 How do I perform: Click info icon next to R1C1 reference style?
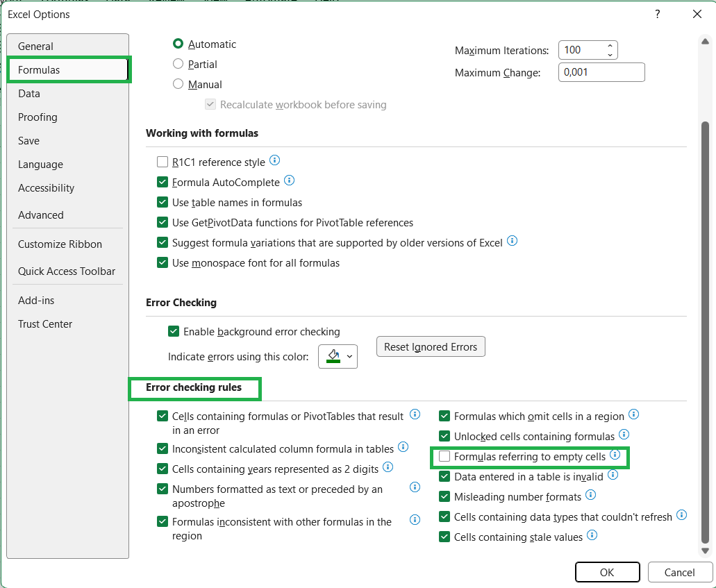(274, 160)
